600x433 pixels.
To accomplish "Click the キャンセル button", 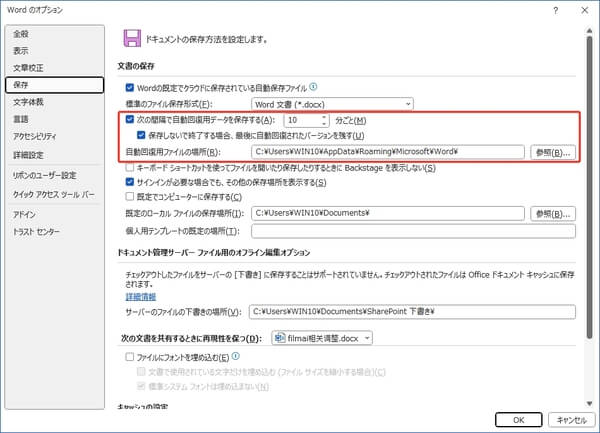I will tap(571, 420).
